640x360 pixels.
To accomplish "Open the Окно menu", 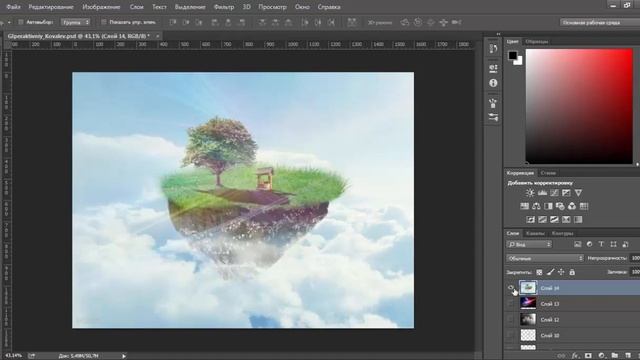I will (x=302, y=7).
